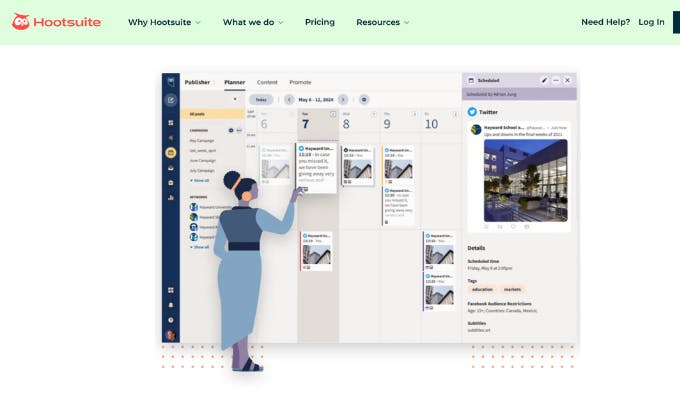Open the notifications bell icon in sidebar
680x400 pixels.
pyautogui.click(x=171, y=305)
